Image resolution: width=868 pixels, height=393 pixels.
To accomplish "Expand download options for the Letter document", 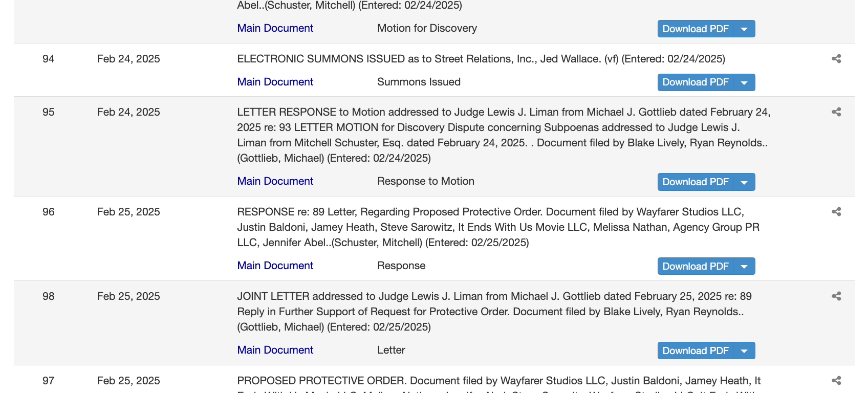I will (x=744, y=351).
